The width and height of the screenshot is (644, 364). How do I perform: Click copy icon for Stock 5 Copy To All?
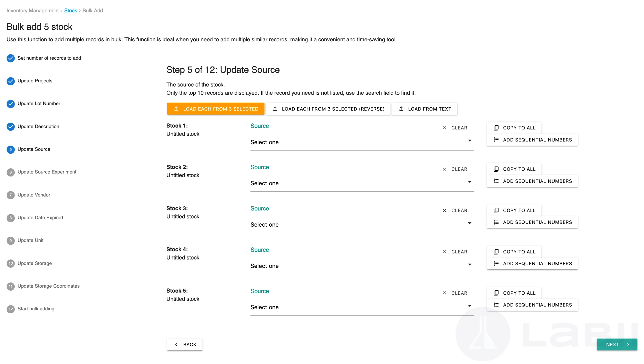[x=496, y=293]
